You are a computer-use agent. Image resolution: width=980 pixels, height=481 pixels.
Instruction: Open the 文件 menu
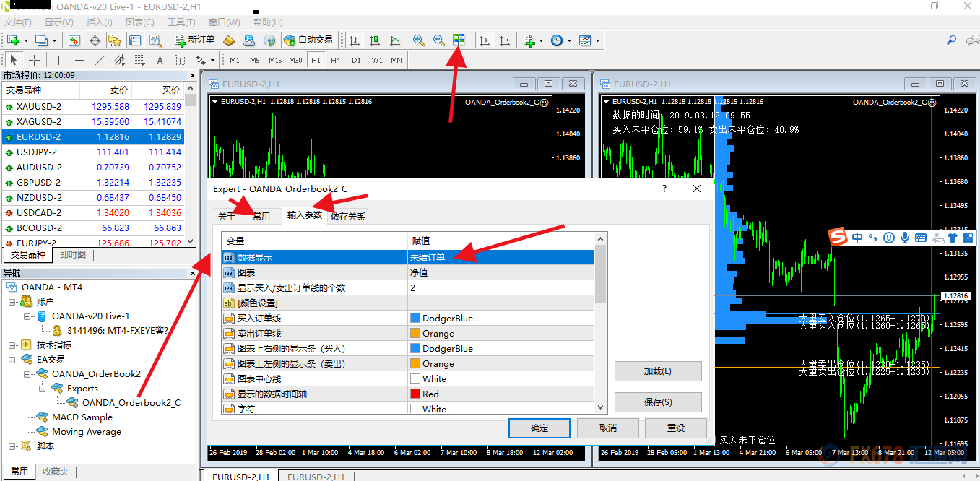tap(17, 22)
